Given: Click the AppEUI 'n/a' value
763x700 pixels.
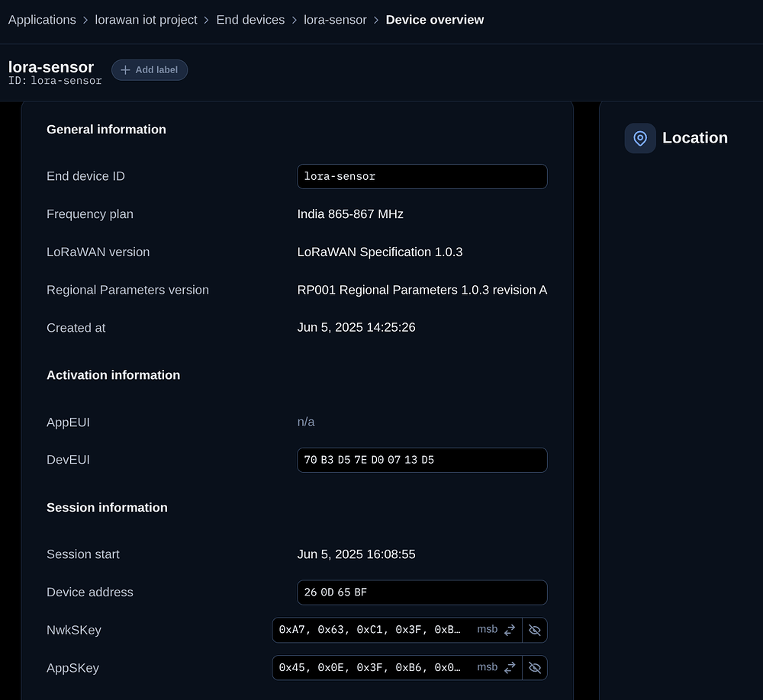Looking at the screenshot, I should [x=306, y=422].
